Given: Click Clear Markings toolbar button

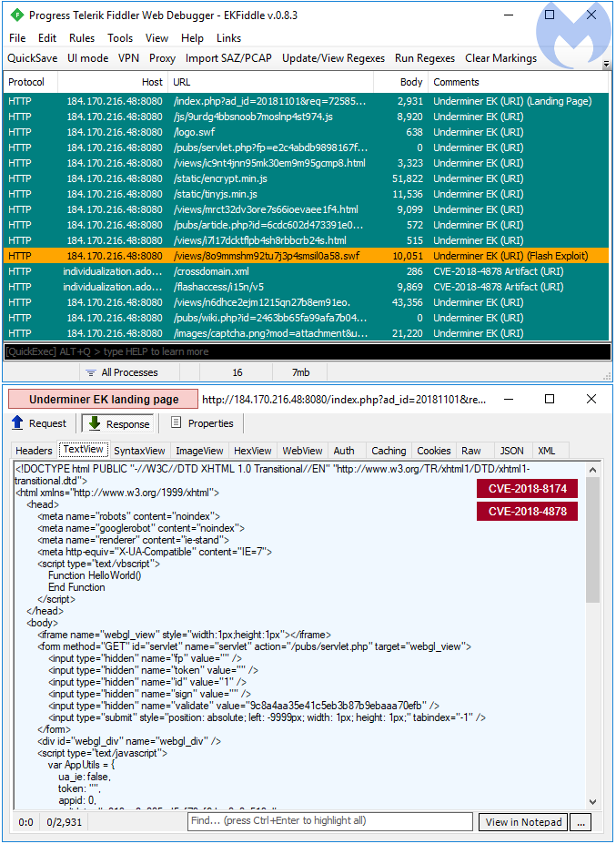Looking at the screenshot, I should tap(500, 58).
